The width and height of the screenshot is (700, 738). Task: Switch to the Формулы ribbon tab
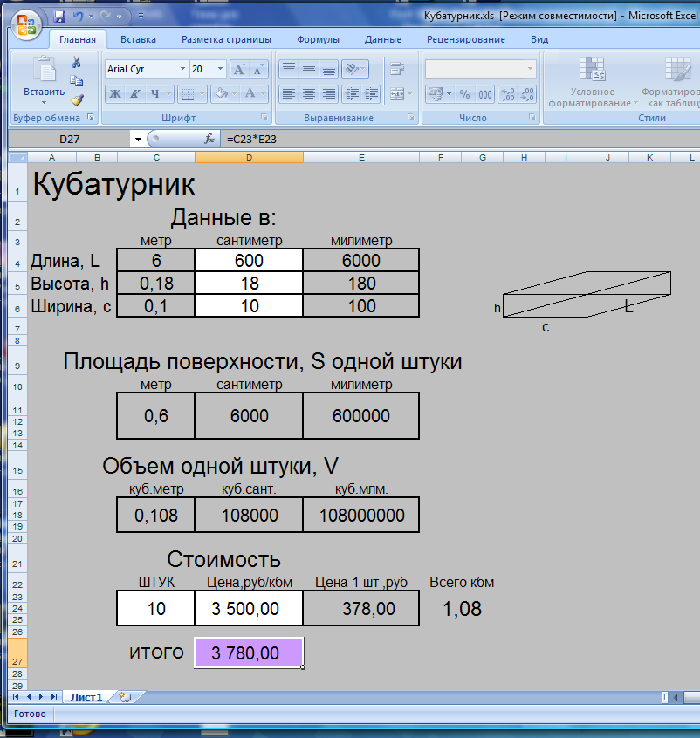click(318, 39)
